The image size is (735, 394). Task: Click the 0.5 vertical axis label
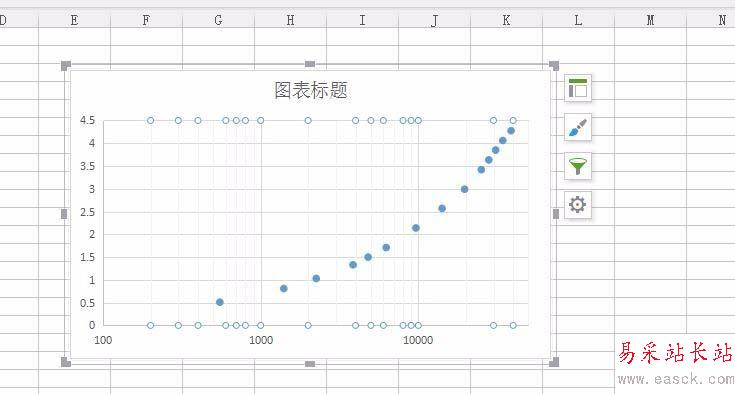pyautogui.click(x=87, y=303)
